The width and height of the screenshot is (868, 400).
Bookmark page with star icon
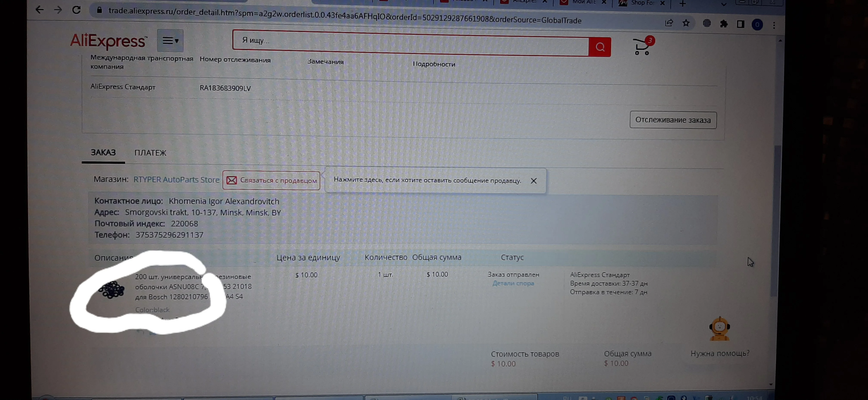(686, 23)
